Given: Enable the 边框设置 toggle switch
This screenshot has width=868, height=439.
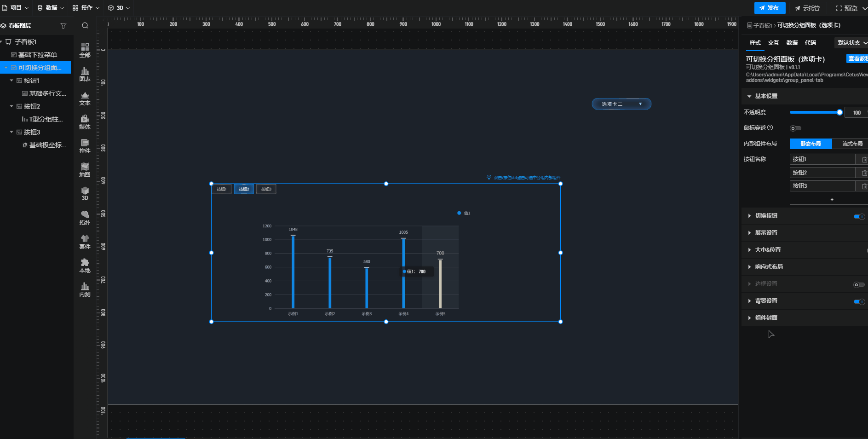Looking at the screenshot, I should (859, 284).
